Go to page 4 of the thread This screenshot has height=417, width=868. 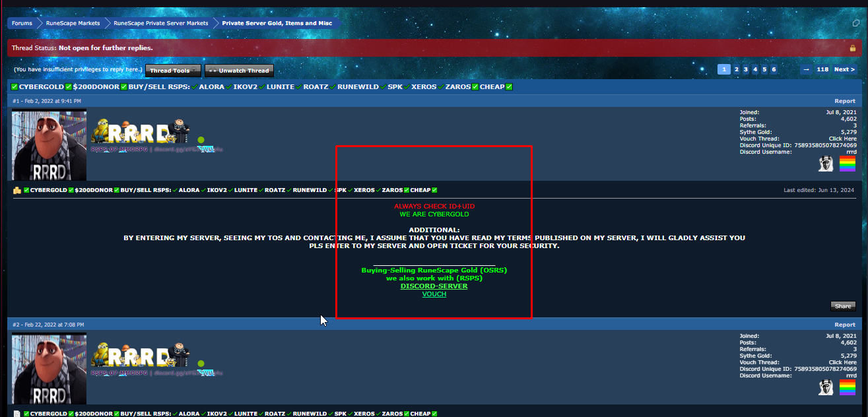point(755,69)
